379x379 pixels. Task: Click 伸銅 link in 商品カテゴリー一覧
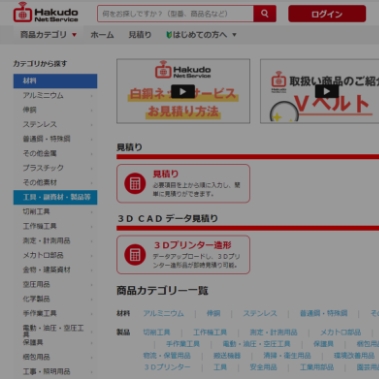(x=213, y=314)
